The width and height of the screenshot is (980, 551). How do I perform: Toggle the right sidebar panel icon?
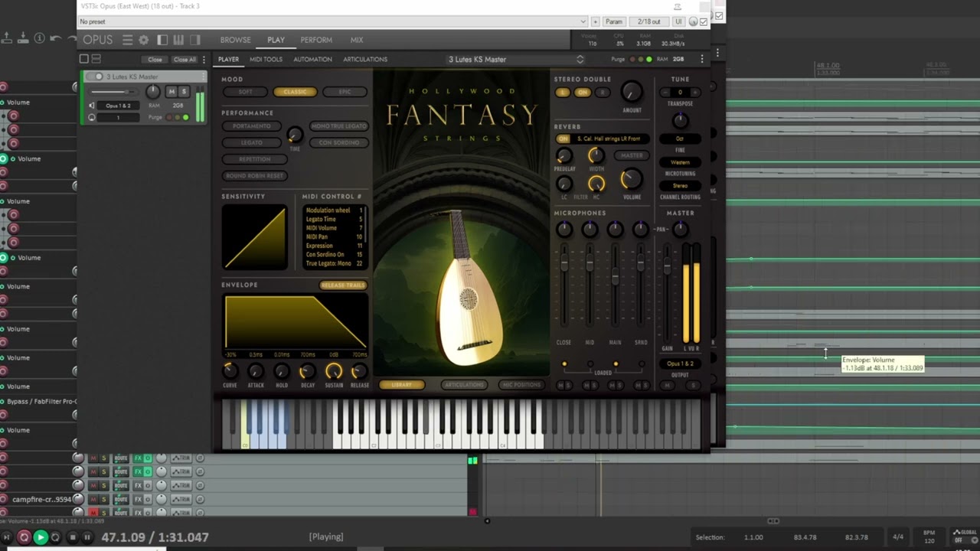click(194, 40)
